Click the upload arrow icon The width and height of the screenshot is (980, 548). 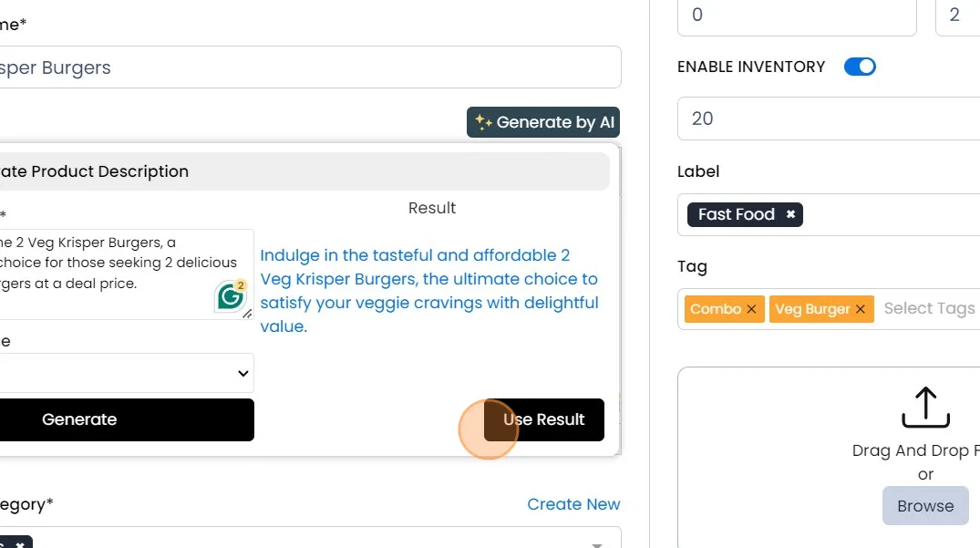tap(925, 408)
